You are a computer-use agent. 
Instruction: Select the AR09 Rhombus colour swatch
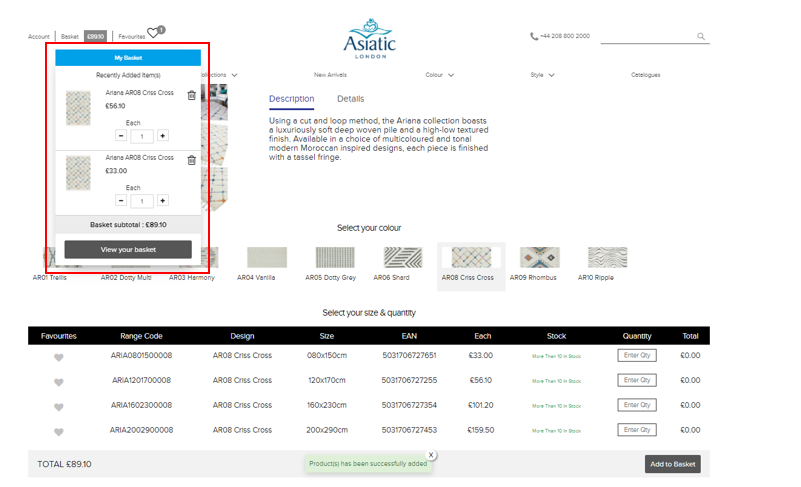point(539,258)
